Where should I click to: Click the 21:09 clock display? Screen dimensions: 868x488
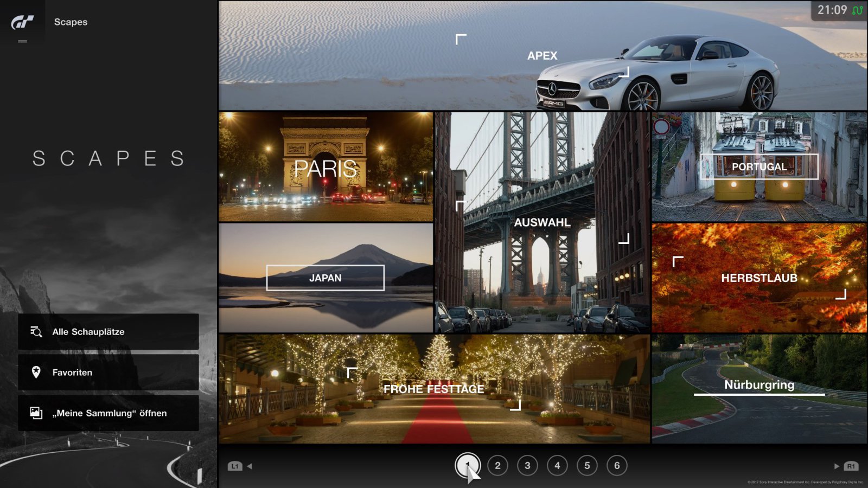click(832, 10)
